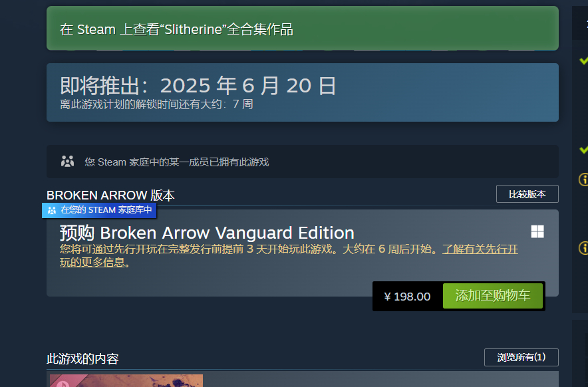Click the BROKEN ARROW 版本 section heading
Viewport: 588px width, 387px height.
tap(110, 195)
